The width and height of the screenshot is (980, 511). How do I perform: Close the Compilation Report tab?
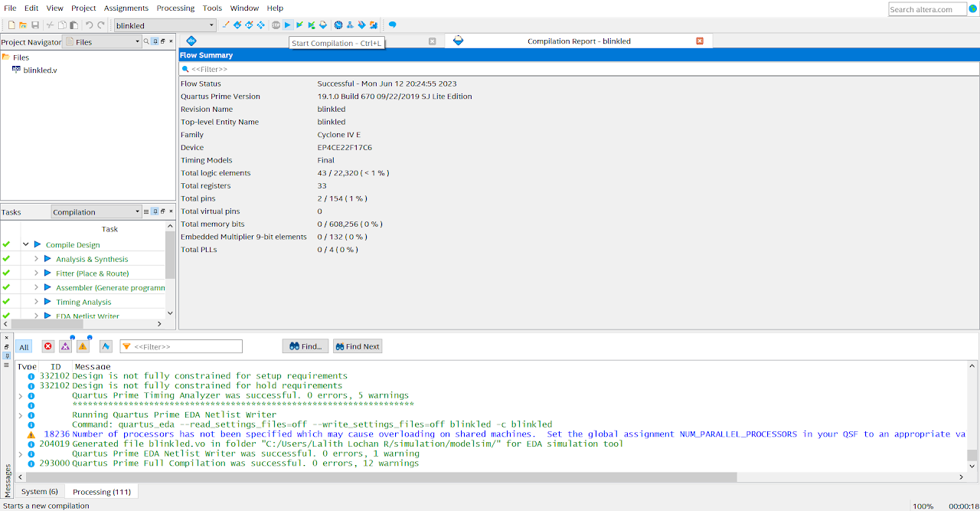pyautogui.click(x=700, y=41)
